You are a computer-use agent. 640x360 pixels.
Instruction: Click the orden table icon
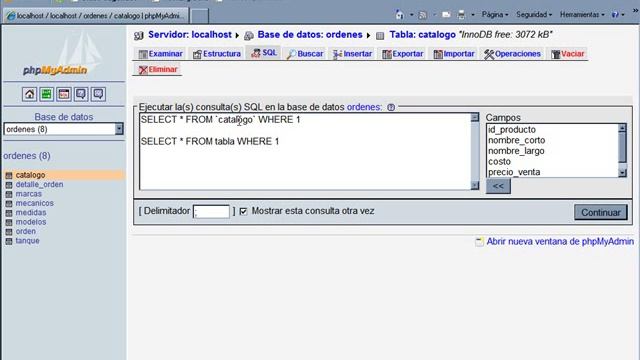(x=9, y=232)
